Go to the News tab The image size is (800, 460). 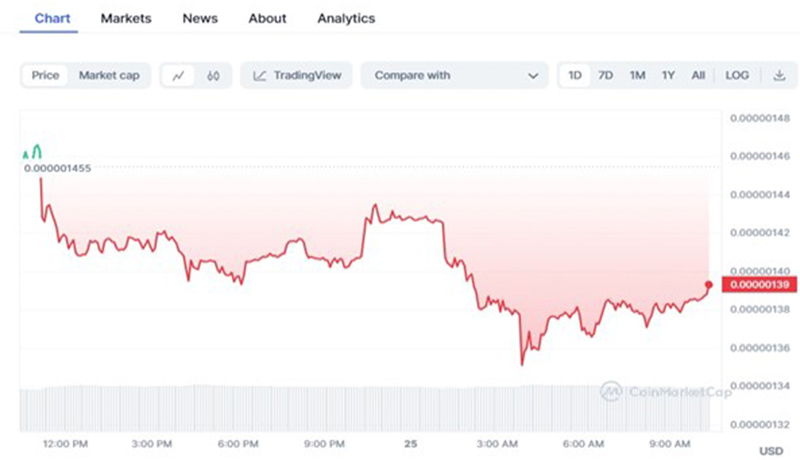199,18
